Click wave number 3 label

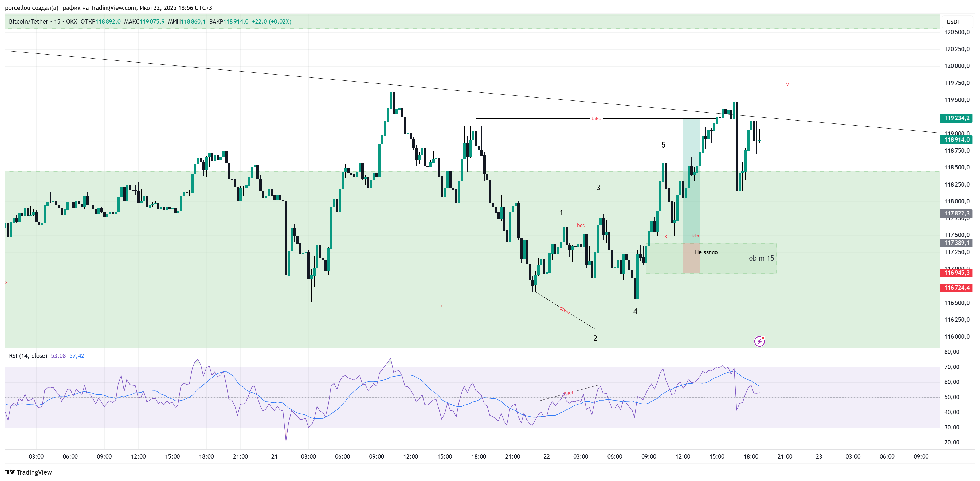598,187
